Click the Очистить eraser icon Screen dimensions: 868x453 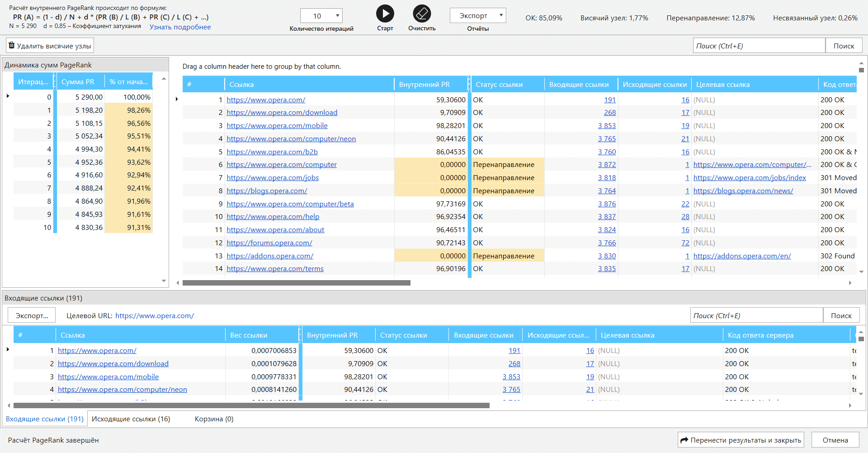click(422, 14)
